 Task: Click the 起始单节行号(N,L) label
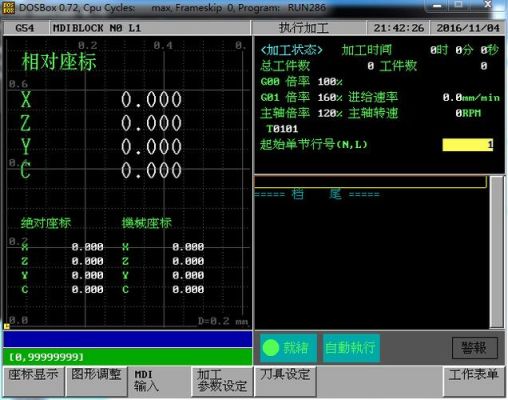314,145
